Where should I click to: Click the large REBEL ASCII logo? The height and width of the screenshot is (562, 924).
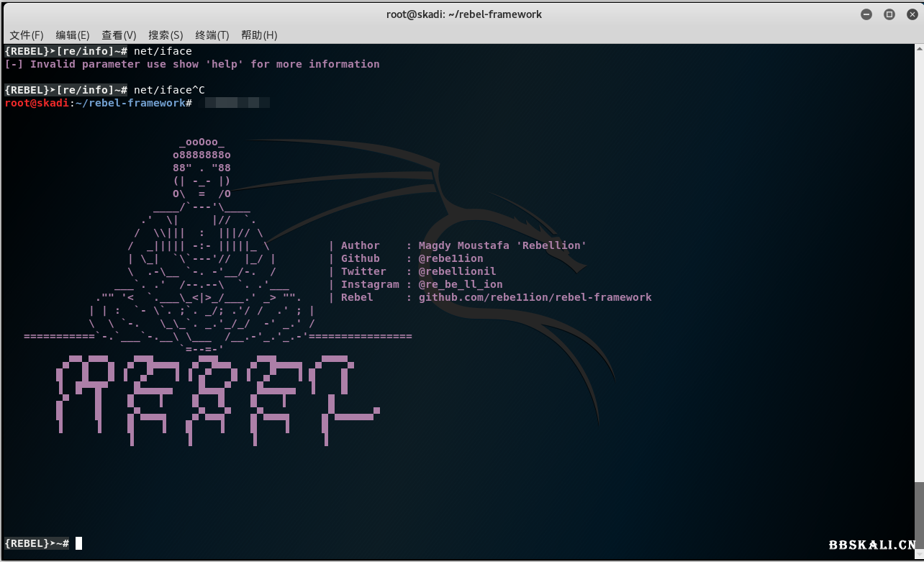click(216, 394)
